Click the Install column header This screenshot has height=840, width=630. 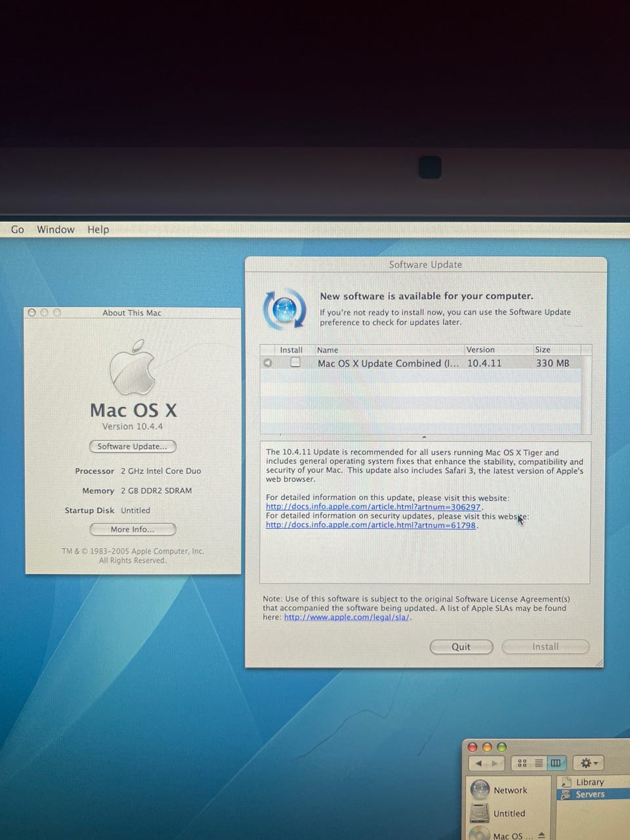pyautogui.click(x=291, y=350)
